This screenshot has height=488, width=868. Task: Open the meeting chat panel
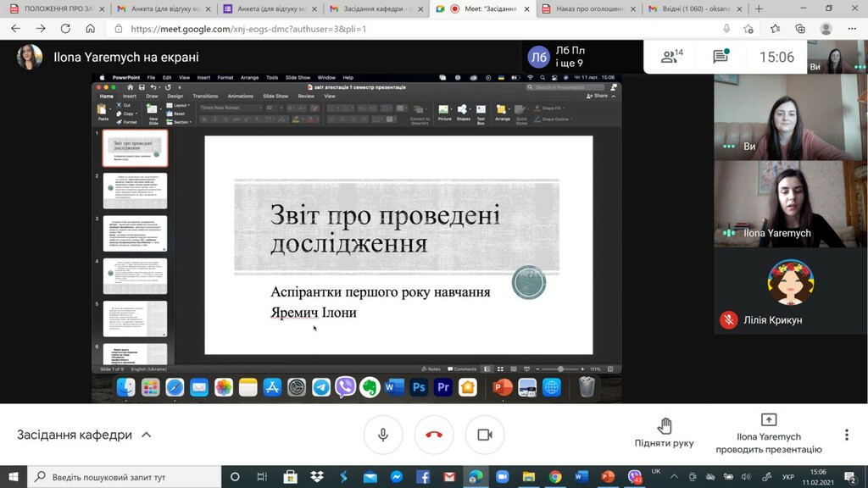721,57
